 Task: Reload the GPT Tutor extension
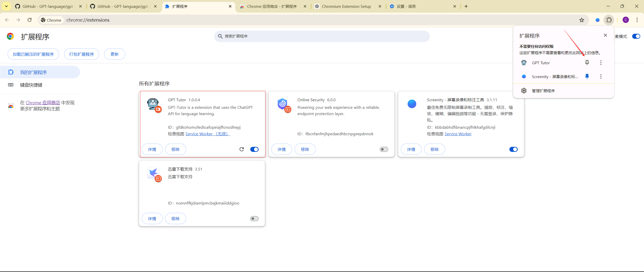(x=242, y=149)
